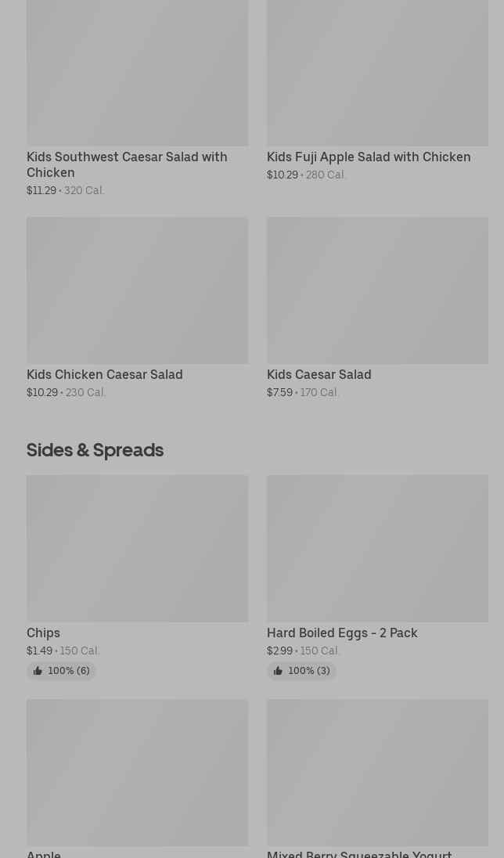Open the Mixed Berry Squeezable Yogurt image
The image size is (504, 858).
[377, 772]
